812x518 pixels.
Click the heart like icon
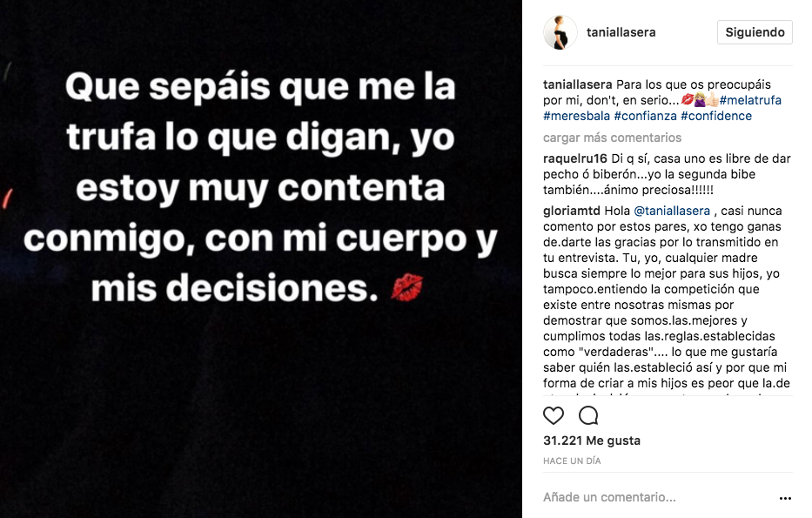(554, 415)
